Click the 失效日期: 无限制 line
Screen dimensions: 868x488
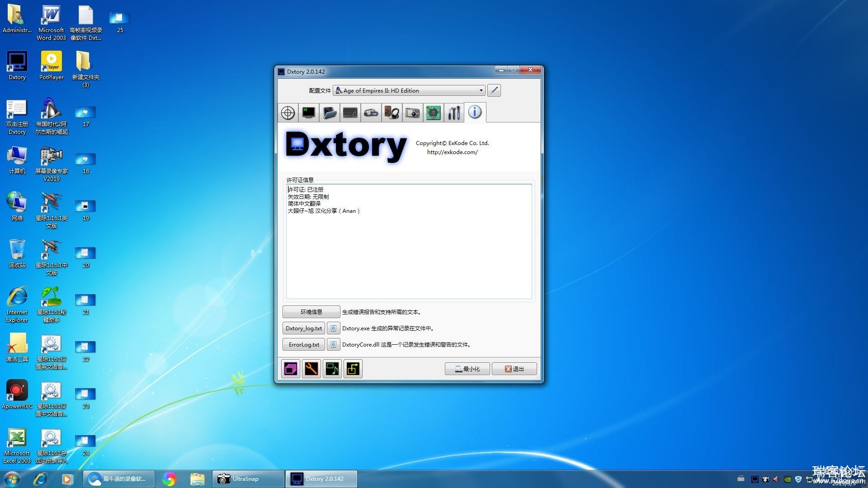pos(308,197)
